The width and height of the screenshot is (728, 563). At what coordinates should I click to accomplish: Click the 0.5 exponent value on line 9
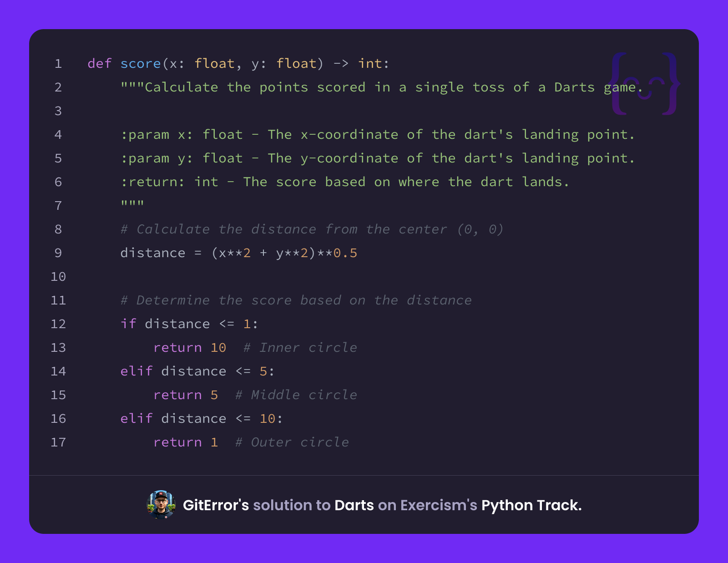pyautogui.click(x=345, y=253)
